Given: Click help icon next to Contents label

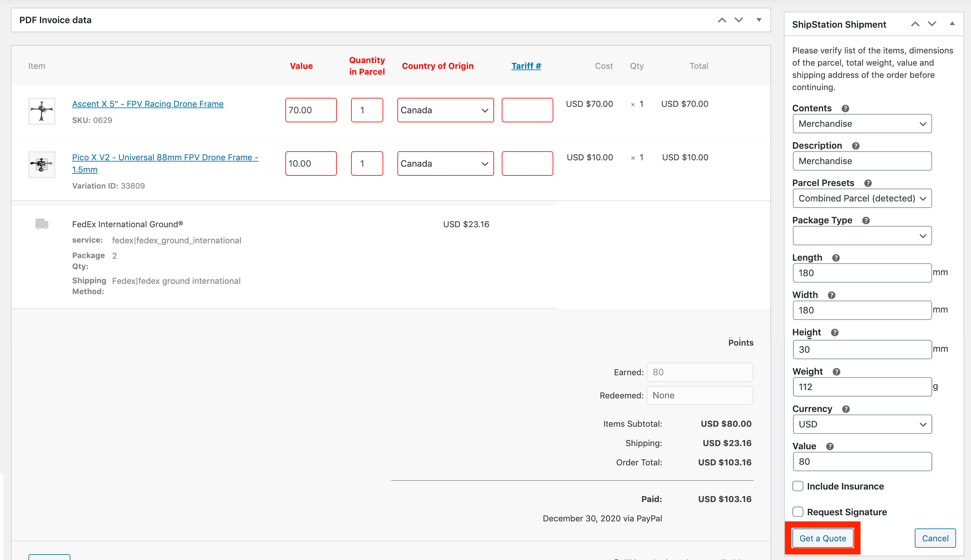Looking at the screenshot, I should pyautogui.click(x=845, y=108).
